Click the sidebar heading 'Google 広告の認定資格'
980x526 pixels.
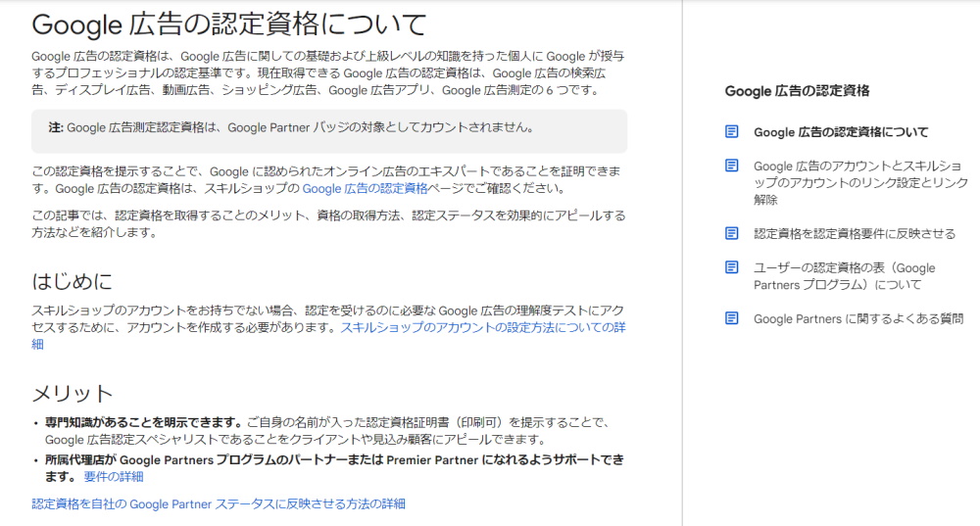click(797, 90)
